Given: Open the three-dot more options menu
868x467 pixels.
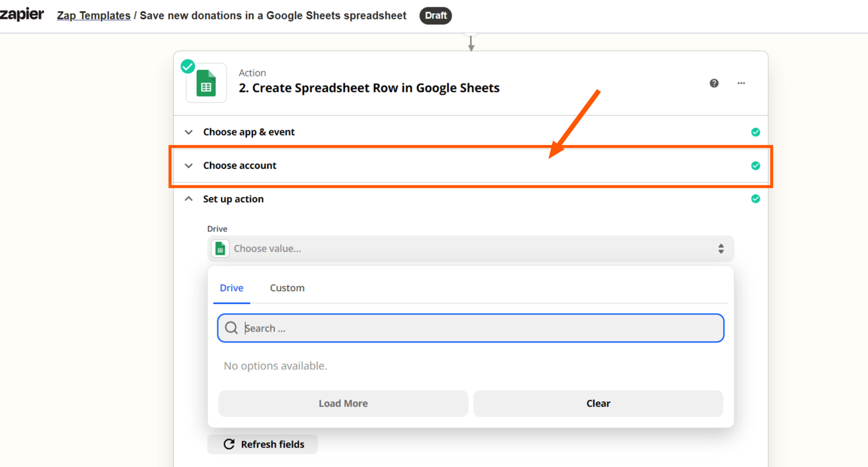Looking at the screenshot, I should tap(741, 83).
